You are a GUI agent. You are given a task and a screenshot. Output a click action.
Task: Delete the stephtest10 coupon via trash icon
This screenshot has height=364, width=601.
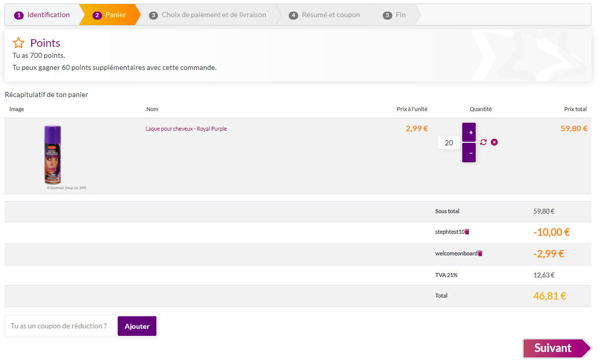[x=467, y=232]
